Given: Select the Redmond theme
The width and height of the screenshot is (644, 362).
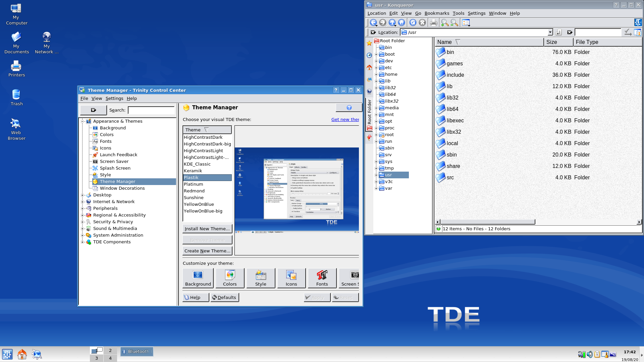Looking at the screenshot, I should pos(194,191).
